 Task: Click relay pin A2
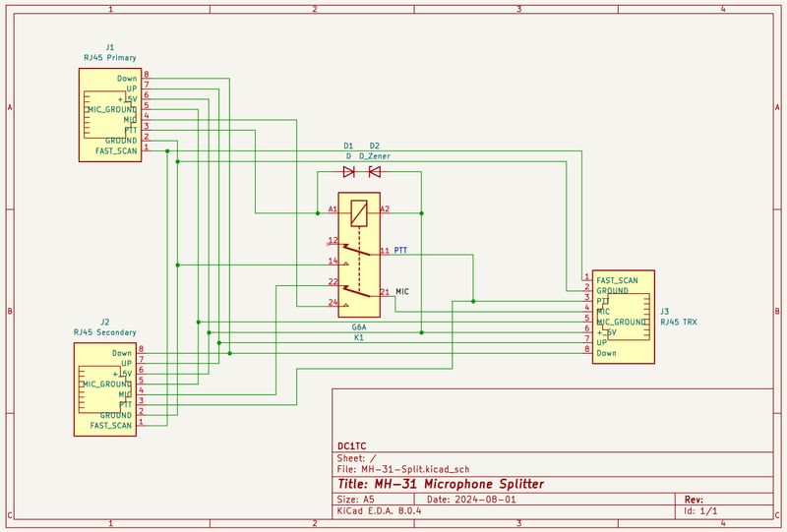[x=385, y=209]
